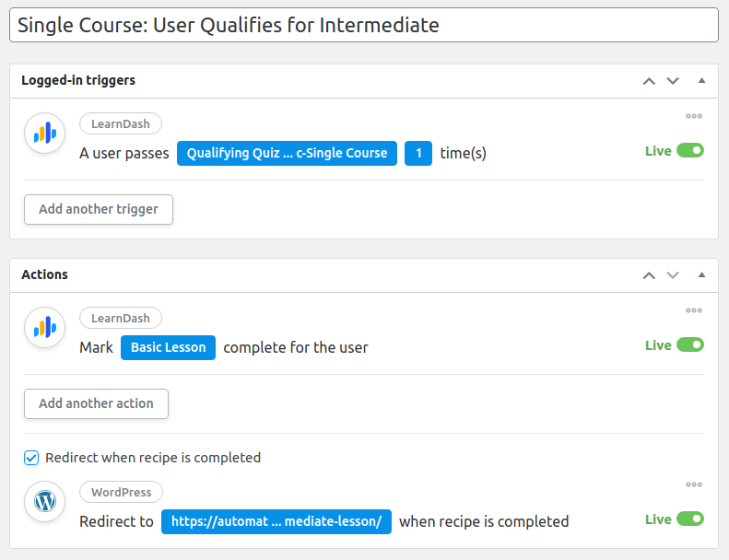729x560 pixels.
Task: Open the three-dot menu for the quiz trigger
Action: pos(694,116)
